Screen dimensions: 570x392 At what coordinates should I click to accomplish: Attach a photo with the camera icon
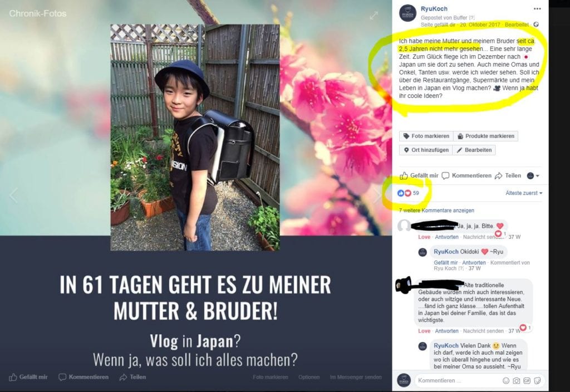click(516, 380)
